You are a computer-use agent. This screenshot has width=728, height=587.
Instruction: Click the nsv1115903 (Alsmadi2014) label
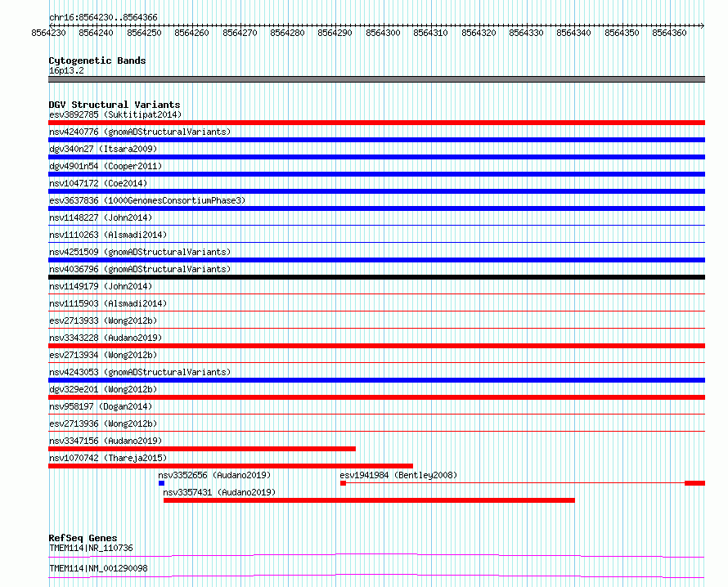click(108, 303)
